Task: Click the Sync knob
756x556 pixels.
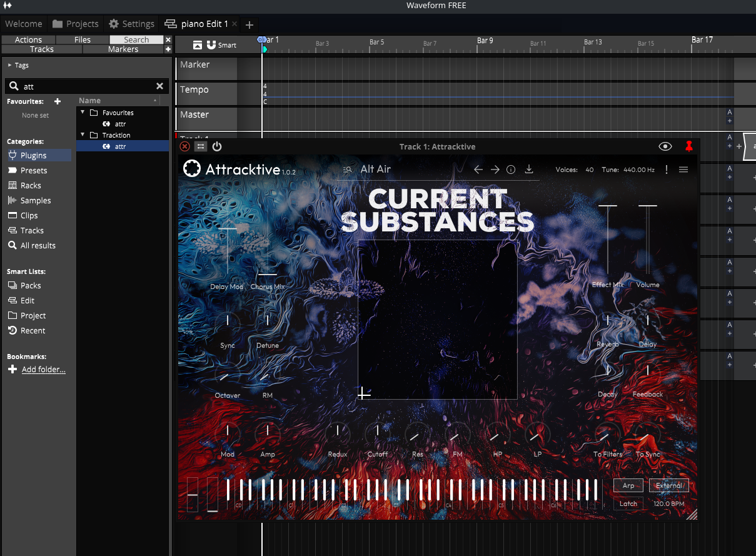Action: tap(228, 321)
